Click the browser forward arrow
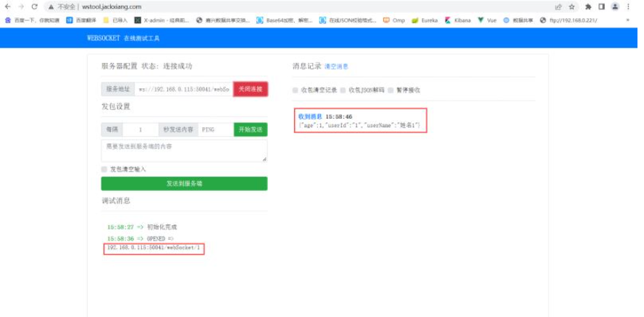 coord(21,7)
